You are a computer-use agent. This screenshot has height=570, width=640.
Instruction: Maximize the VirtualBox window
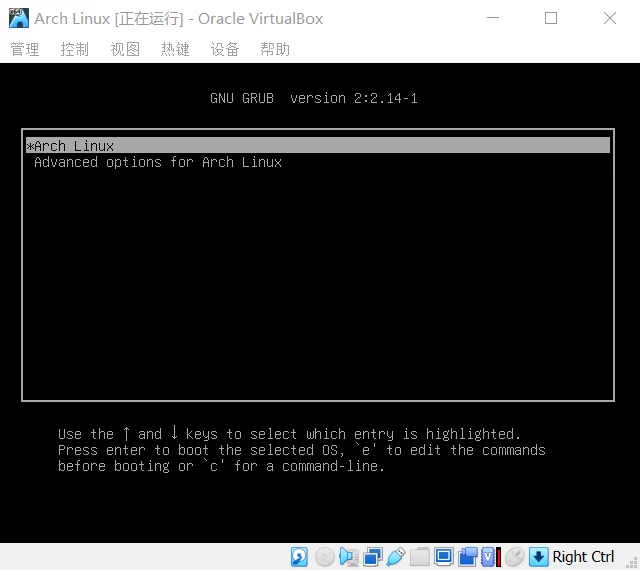point(551,18)
